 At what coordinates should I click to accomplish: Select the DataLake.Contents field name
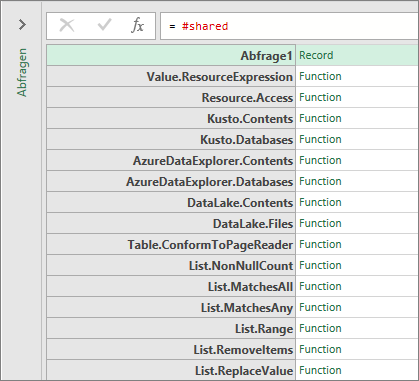click(240, 203)
